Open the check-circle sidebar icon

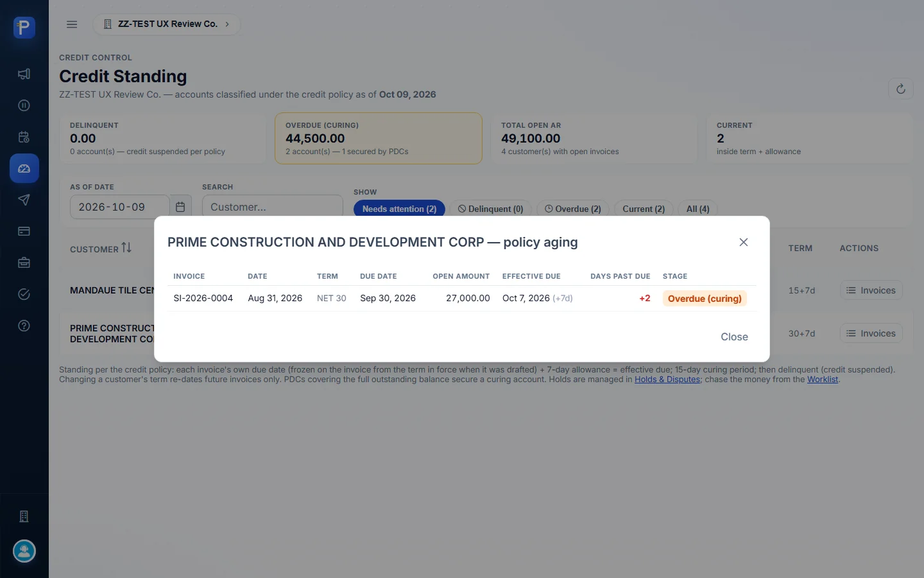pos(24,294)
